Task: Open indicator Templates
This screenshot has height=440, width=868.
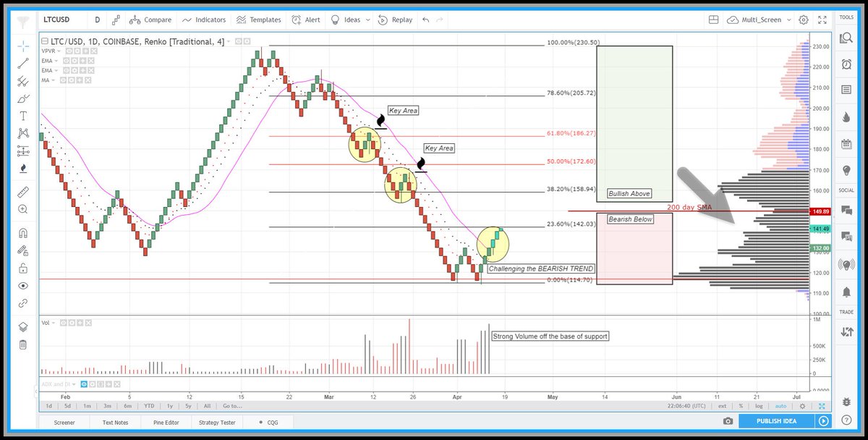Action: (x=258, y=20)
